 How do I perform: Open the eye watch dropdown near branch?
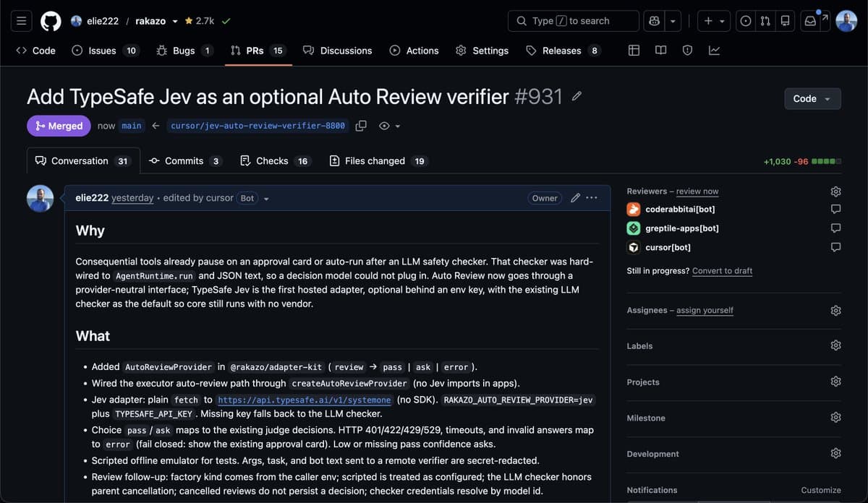[x=390, y=126]
